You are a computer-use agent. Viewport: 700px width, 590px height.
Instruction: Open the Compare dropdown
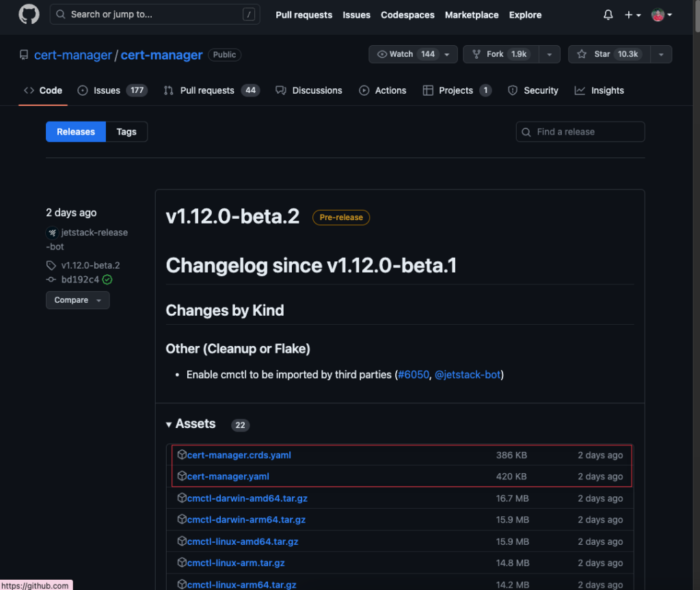pos(78,300)
